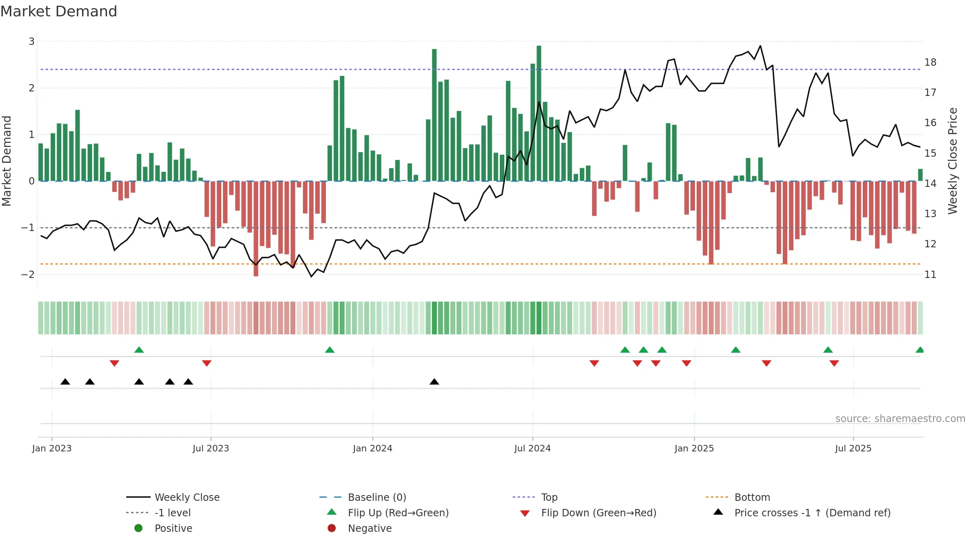980x551 pixels.
Task: Click the Market Demand chart title
Action: point(59,11)
